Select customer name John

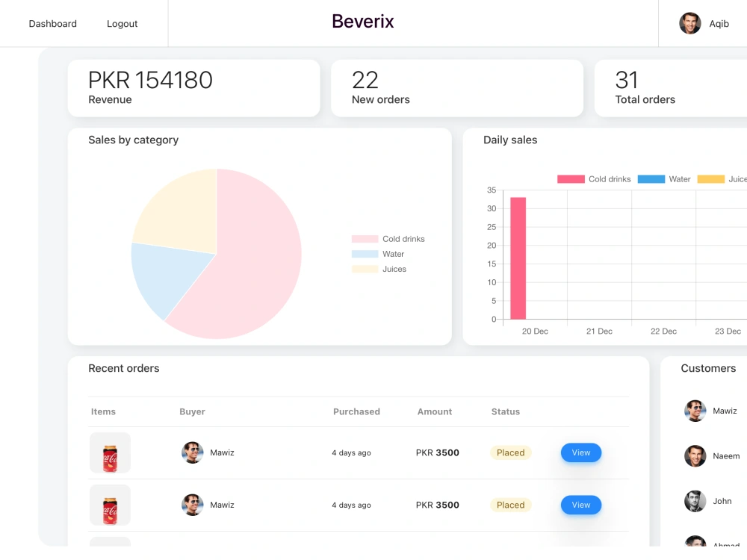tap(722, 501)
